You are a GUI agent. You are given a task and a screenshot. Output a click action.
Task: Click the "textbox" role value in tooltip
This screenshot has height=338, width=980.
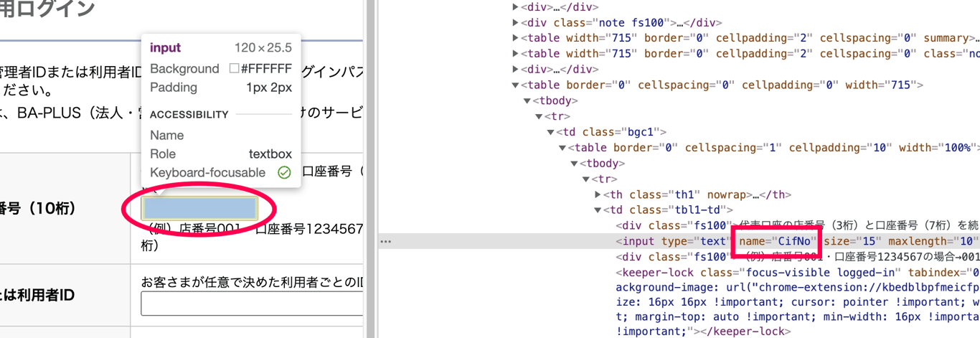[x=270, y=154]
